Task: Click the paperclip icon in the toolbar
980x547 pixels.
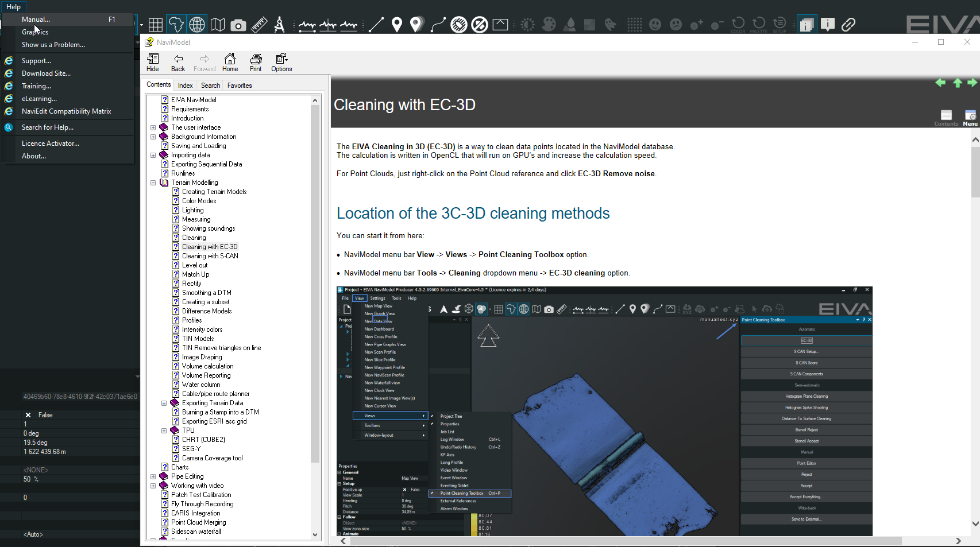Action: point(848,25)
